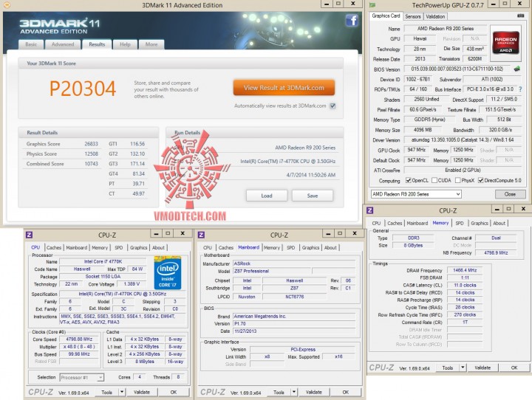Toggle the PhysX checkbox in GPU-Z
The height and width of the screenshot is (400, 532).
pyautogui.click(x=457, y=180)
